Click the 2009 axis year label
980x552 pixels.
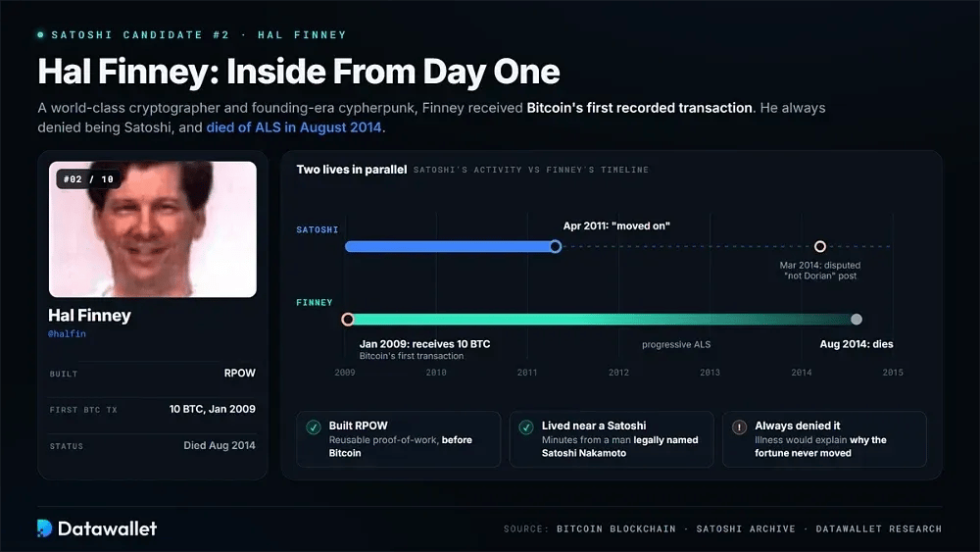point(344,373)
